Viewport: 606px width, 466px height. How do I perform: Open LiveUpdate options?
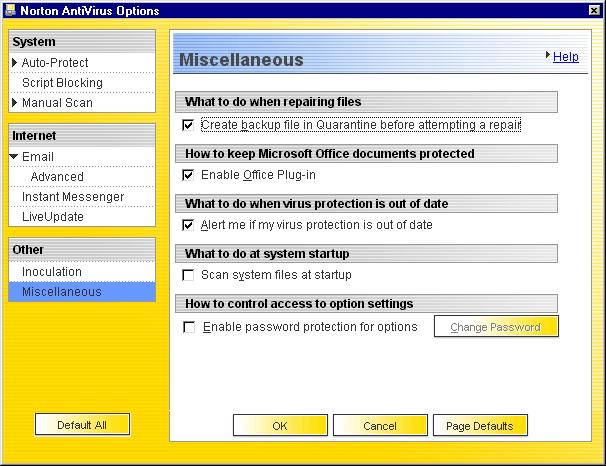click(53, 217)
